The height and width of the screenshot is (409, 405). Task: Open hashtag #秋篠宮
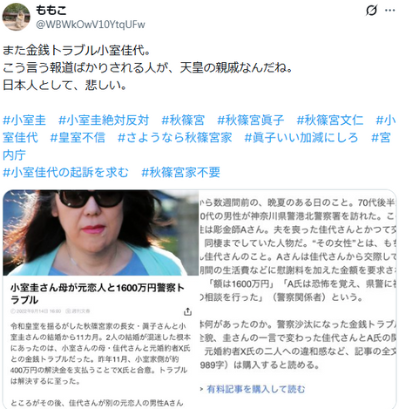point(183,120)
